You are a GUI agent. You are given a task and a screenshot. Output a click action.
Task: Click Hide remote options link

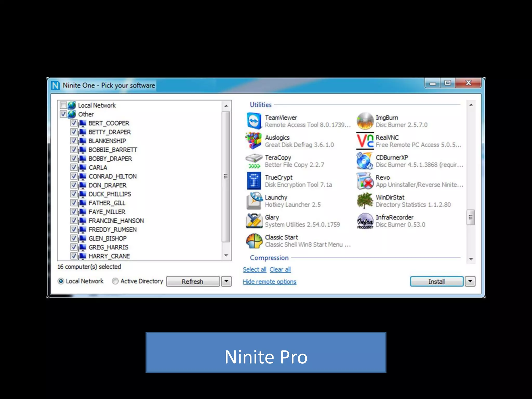coord(269,282)
